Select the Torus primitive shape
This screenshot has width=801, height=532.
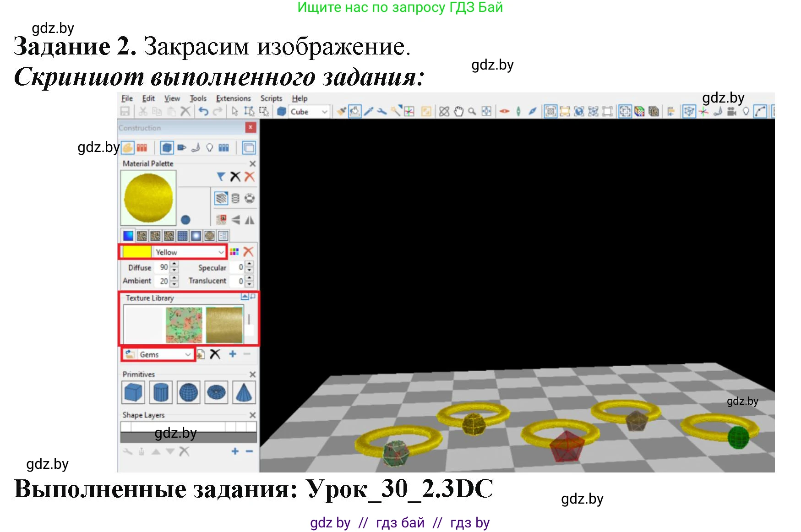(x=216, y=392)
